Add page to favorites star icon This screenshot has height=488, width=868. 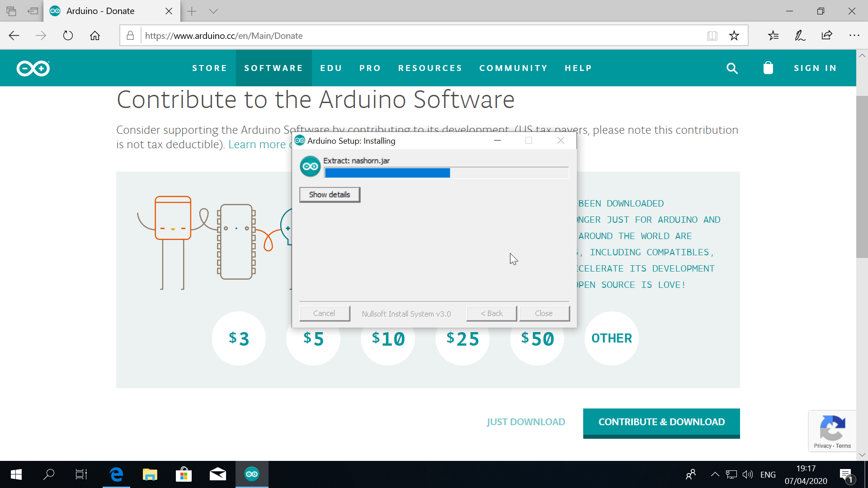734,36
